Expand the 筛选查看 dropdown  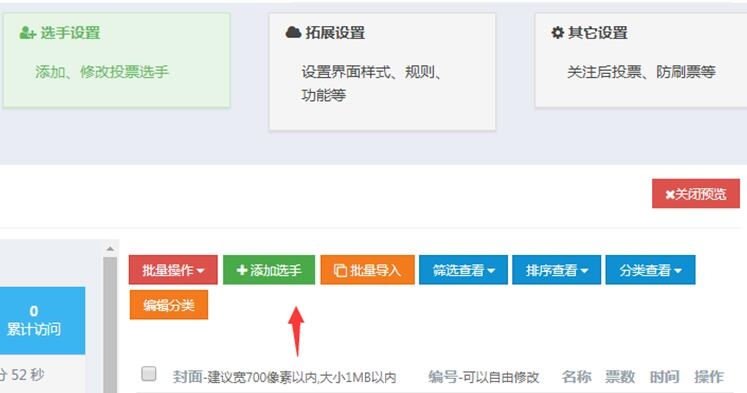point(464,270)
